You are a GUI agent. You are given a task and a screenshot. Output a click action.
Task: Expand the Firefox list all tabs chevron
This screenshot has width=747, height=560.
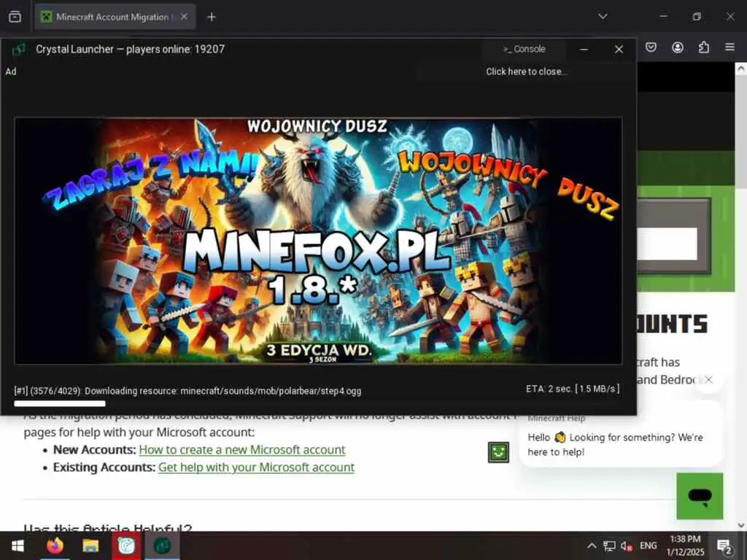603,16
